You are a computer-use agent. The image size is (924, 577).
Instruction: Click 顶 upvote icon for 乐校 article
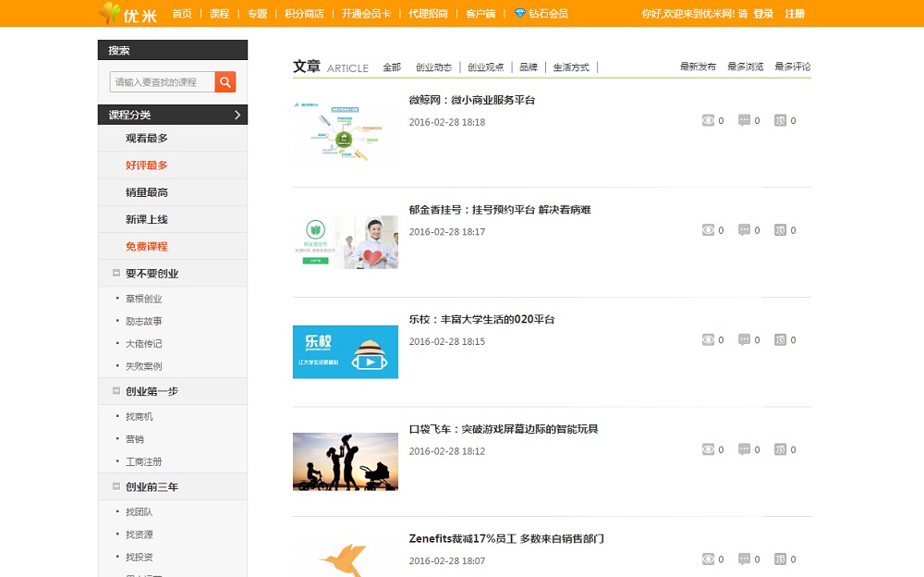coord(780,340)
